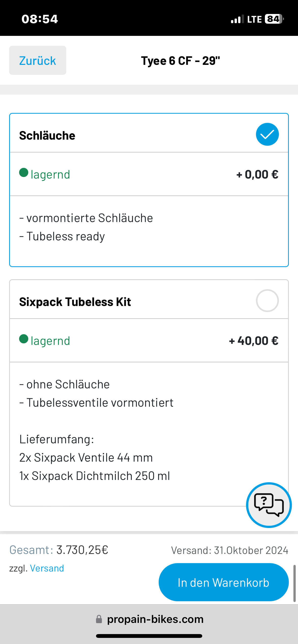Screen dimensions: 298x644
Task: Tap the cellular signal bars icon
Action: [x=237, y=19]
